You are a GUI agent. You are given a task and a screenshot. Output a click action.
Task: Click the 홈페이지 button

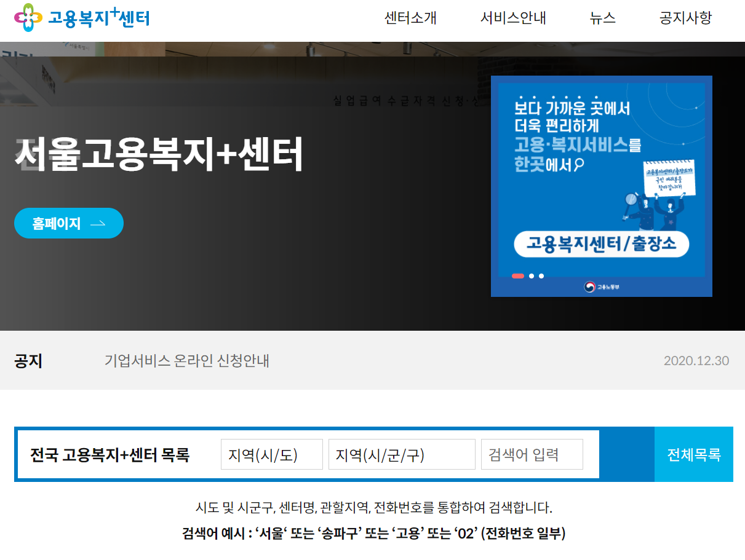point(69,223)
